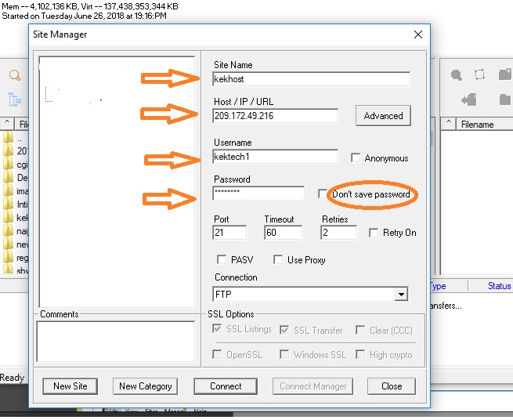Close the Site Manager dialog with X
Viewport: 513px width, 420px height.
click(x=418, y=34)
